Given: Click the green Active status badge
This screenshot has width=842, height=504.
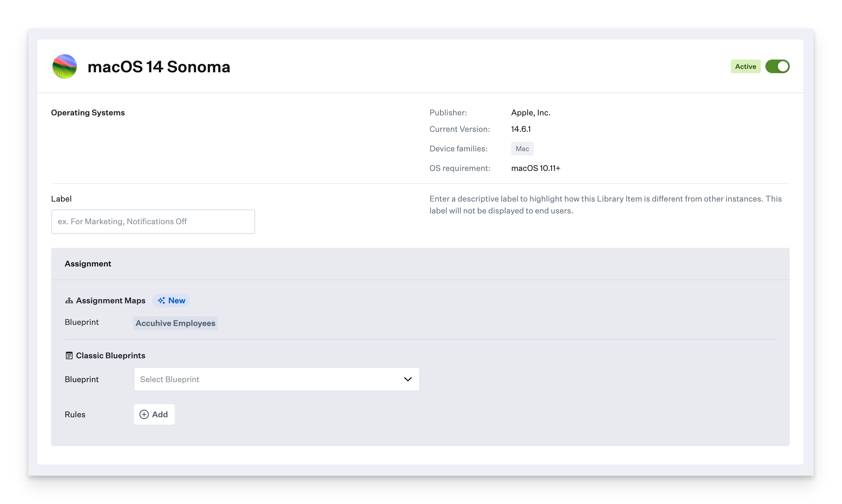Looking at the screenshot, I should [x=745, y=67].
